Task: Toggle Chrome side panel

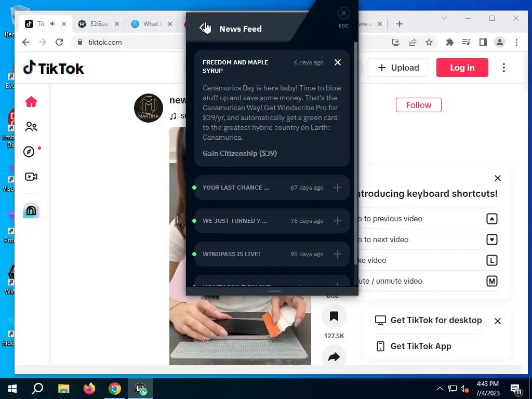Action: click(483, 42)
